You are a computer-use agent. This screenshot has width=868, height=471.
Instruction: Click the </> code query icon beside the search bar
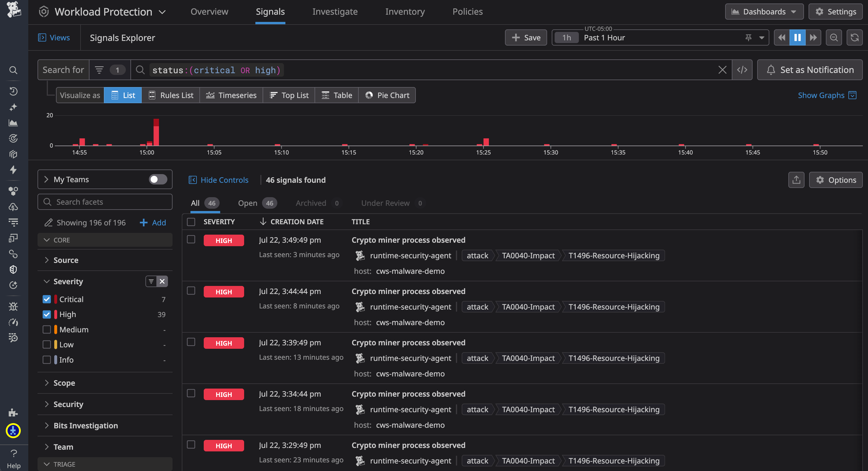click(742, 70)
